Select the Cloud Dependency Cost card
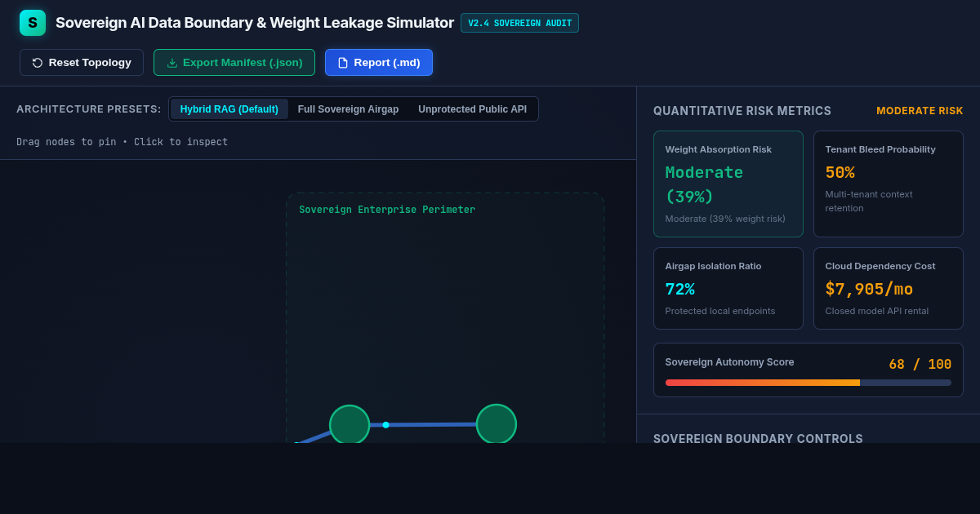 pos(889,288)
